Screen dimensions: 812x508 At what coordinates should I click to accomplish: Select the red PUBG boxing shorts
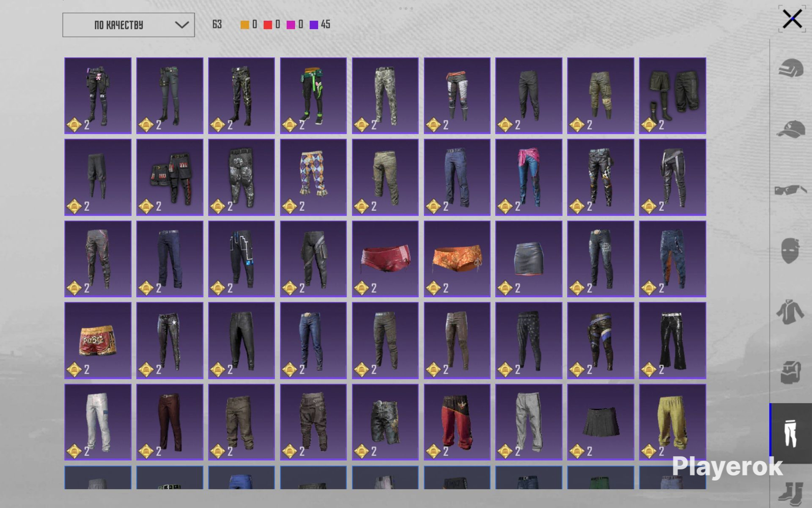point(98,340)
